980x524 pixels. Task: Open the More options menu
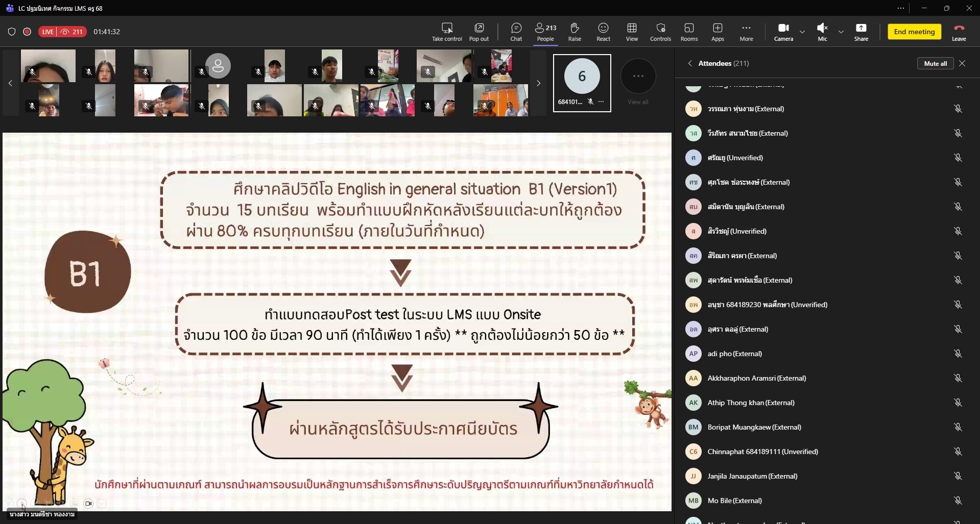click(746, 31)
